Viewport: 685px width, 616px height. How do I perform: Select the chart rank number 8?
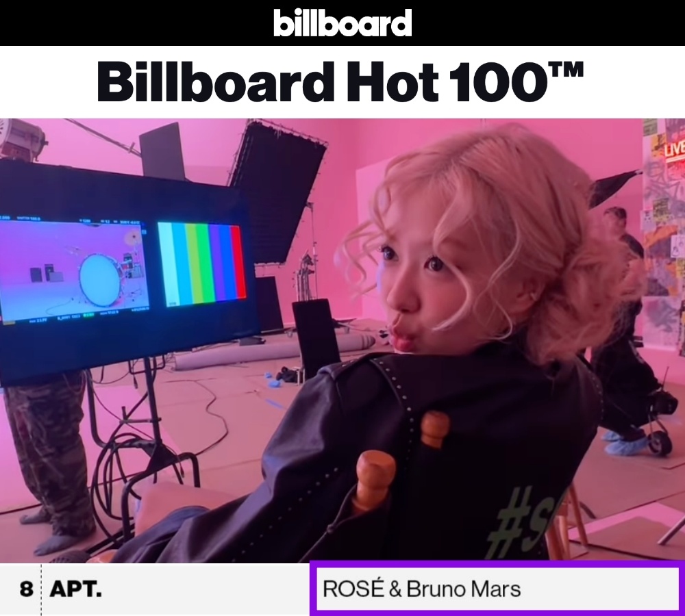pyautogui.click(x=26, y=589)
